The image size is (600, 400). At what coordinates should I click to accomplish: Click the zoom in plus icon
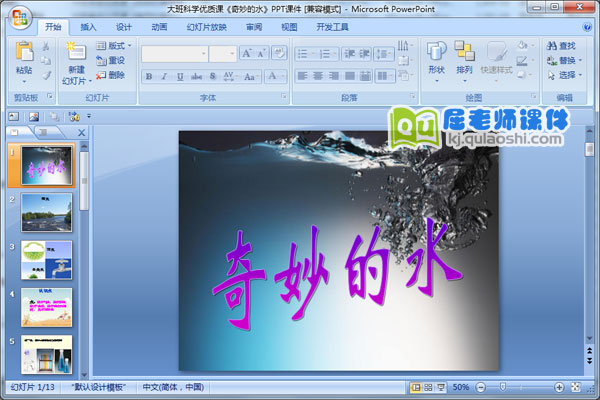point(559,387)
